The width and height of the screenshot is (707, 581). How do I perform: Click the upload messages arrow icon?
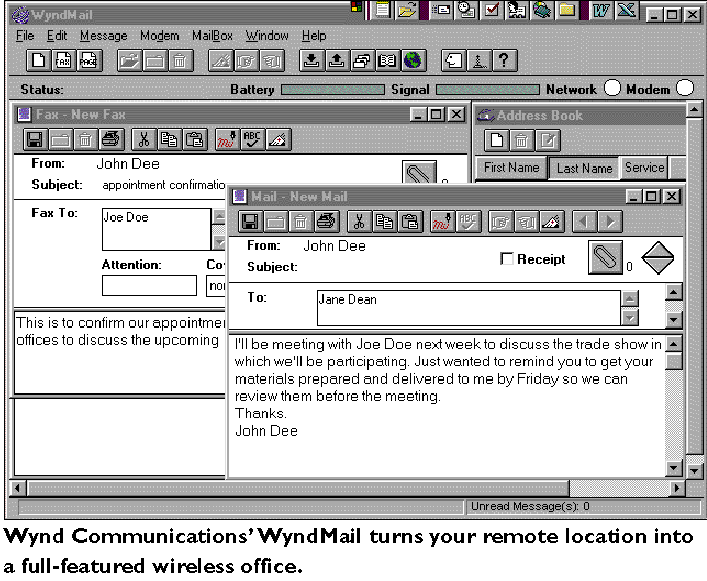(x=336, y=60)
